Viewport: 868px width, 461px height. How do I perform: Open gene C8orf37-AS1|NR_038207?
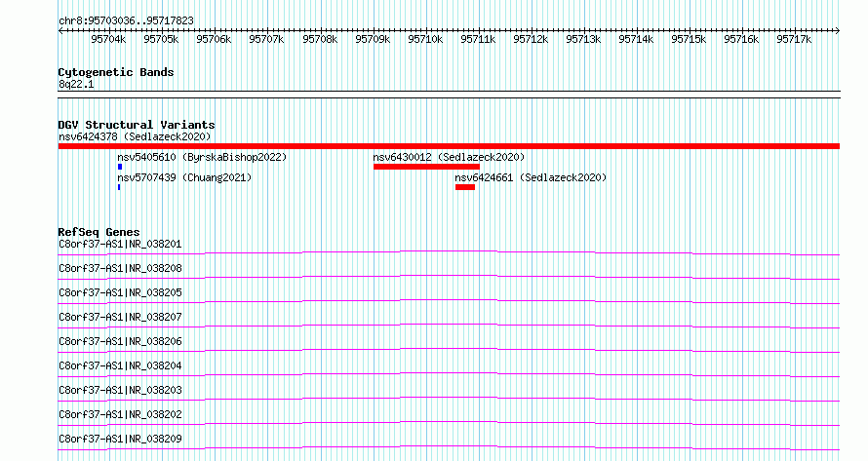(120, 317)
